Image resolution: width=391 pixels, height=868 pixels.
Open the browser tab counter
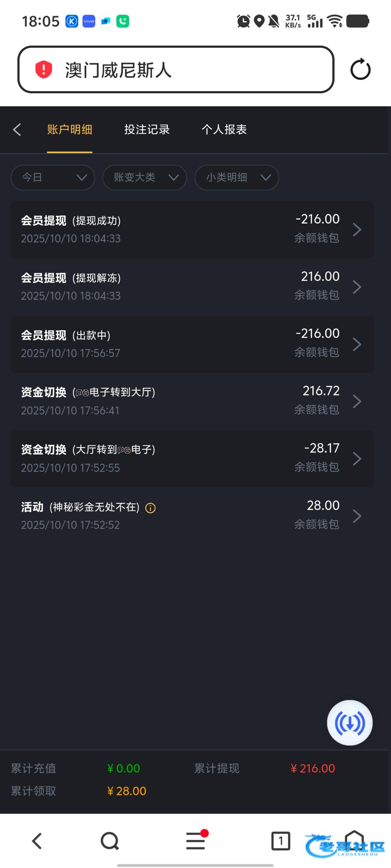(x=281, y=841)
